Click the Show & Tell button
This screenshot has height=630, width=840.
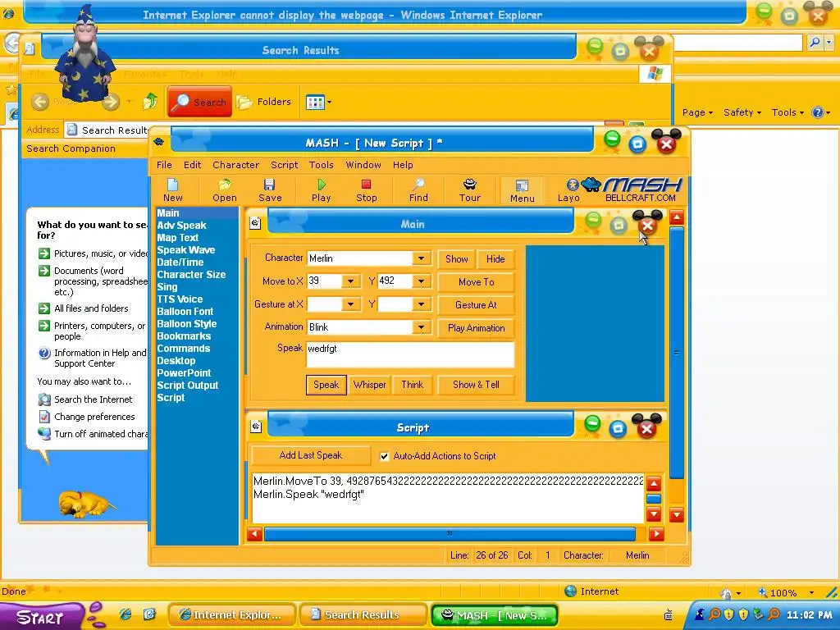[x=477, y=385]
